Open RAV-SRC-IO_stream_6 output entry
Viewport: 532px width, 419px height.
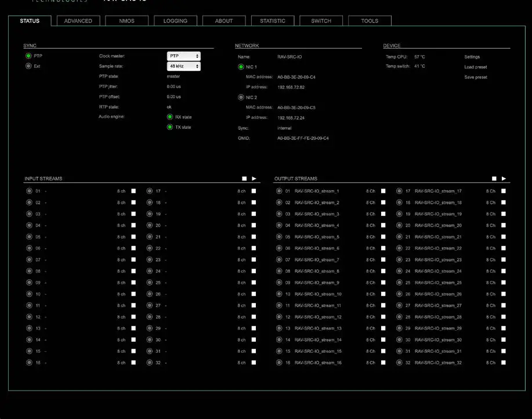317,248
